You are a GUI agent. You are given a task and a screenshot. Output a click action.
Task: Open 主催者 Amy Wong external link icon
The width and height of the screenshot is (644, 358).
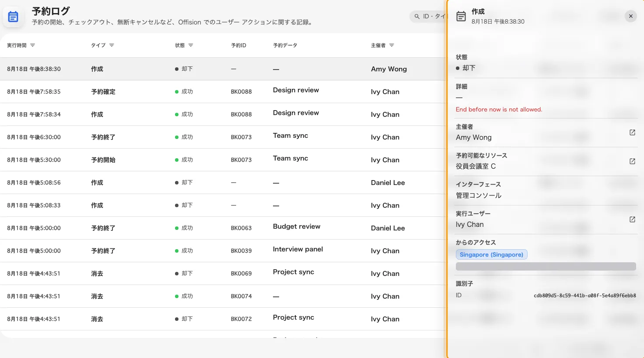pos(632,132)
